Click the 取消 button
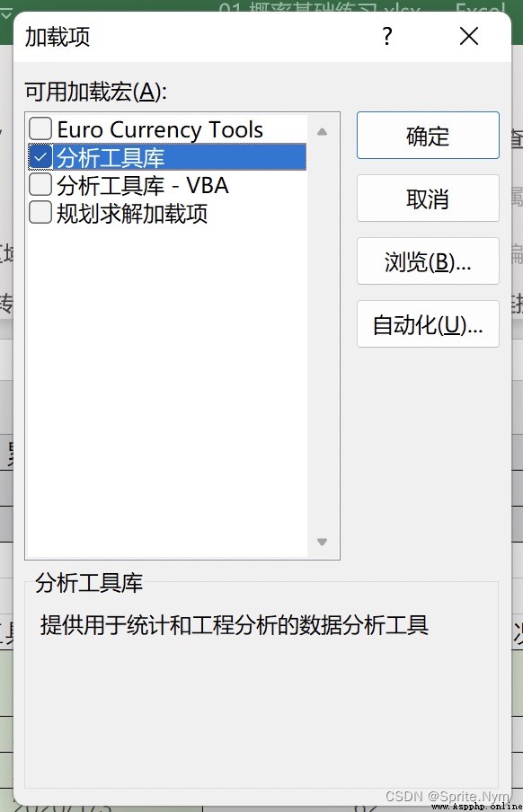The height and width of the screenshot is (812, 523). 428,199
